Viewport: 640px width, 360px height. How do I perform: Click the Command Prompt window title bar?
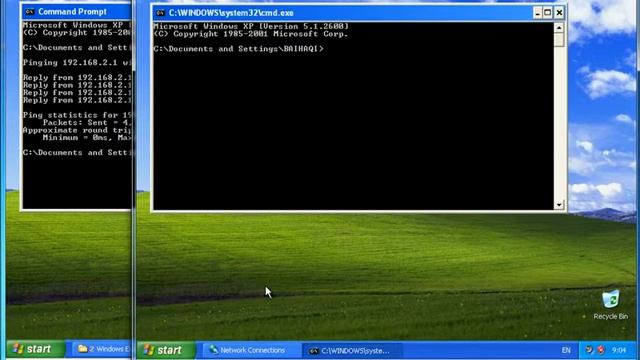pos(77,12)
